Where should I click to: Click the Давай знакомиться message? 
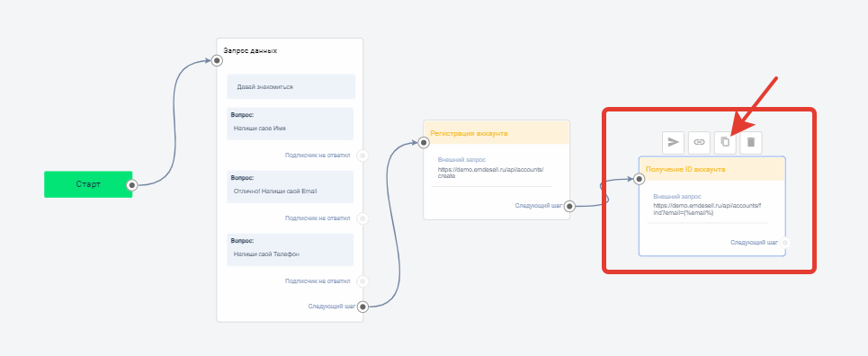(x=291, y=87)
